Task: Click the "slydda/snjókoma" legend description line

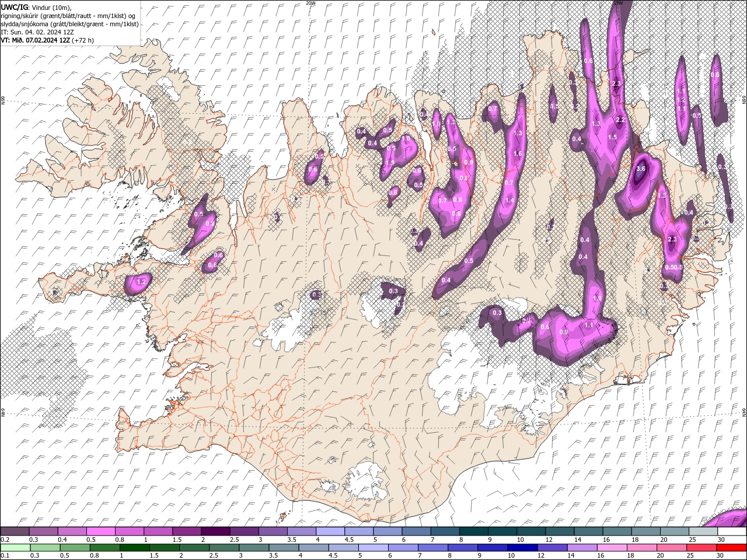Action: [70, 24]
